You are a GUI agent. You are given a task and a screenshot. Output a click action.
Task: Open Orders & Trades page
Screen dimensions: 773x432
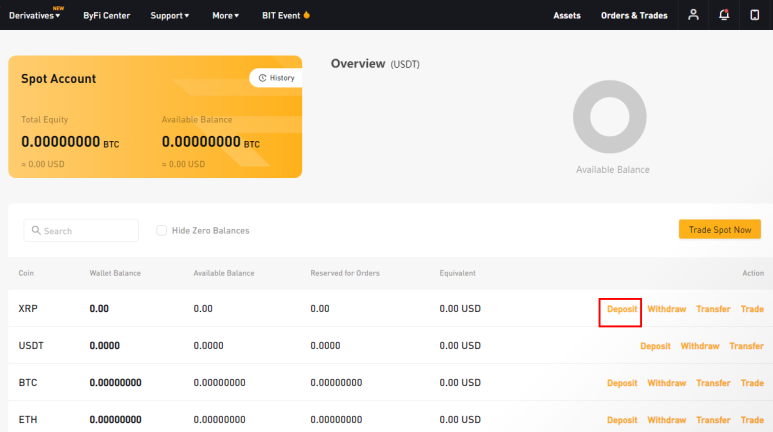click(x=634, y=15)
